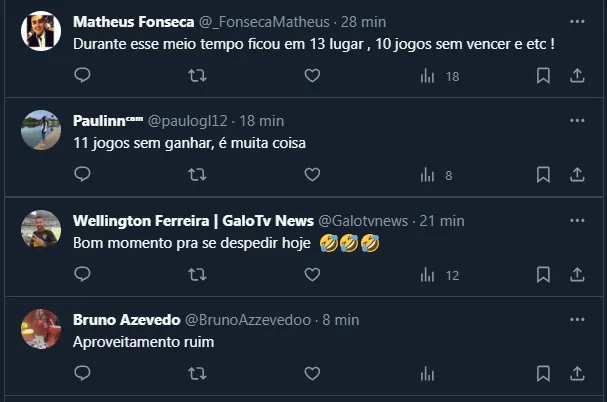
Task: Open Wellington Ferreira | GaloTv News profile
Action: pyautogui.click(x=192, y=220)
